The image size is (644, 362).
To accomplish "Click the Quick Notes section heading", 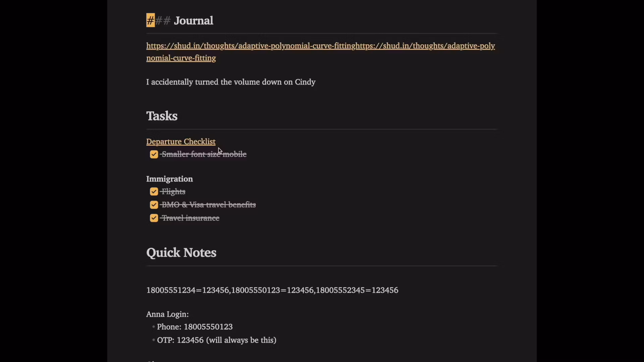I will (x=181, y=253).
